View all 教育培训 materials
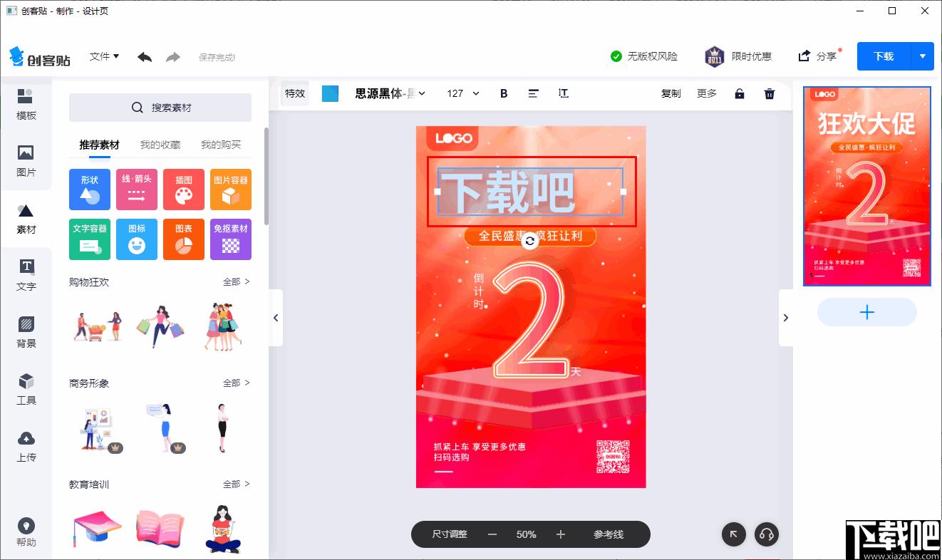The height and width of the screenshot is (560, 942). [237, 484]
